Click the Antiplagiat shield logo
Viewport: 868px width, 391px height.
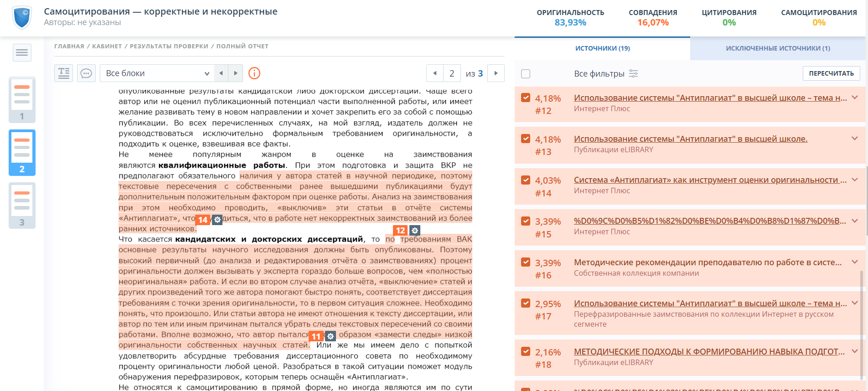22,17
